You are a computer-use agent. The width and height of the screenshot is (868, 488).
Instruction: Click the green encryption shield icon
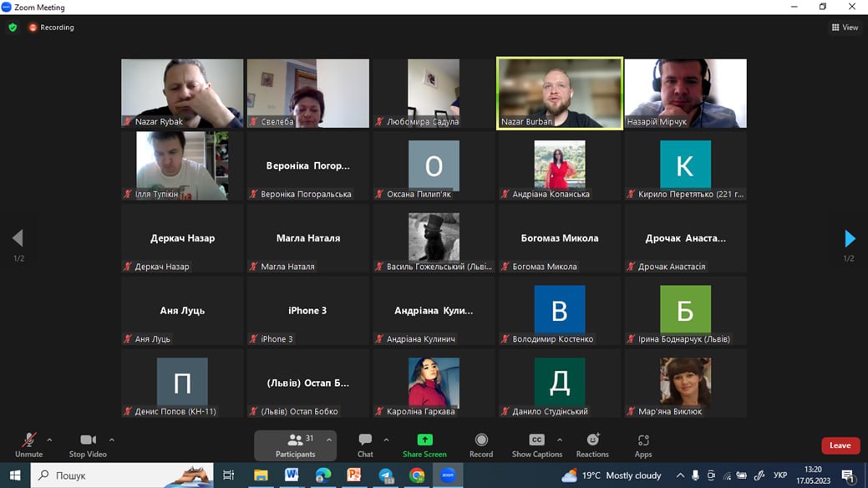pyautogui.click(x=13, y=28)
